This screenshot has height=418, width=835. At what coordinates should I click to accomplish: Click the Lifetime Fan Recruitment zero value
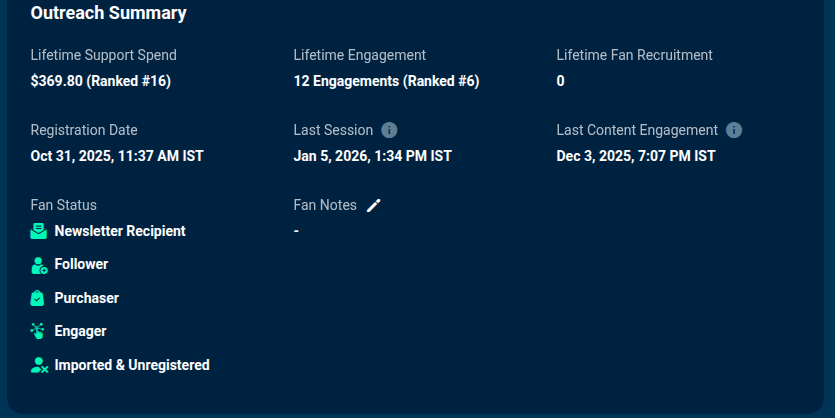point(560,81)
